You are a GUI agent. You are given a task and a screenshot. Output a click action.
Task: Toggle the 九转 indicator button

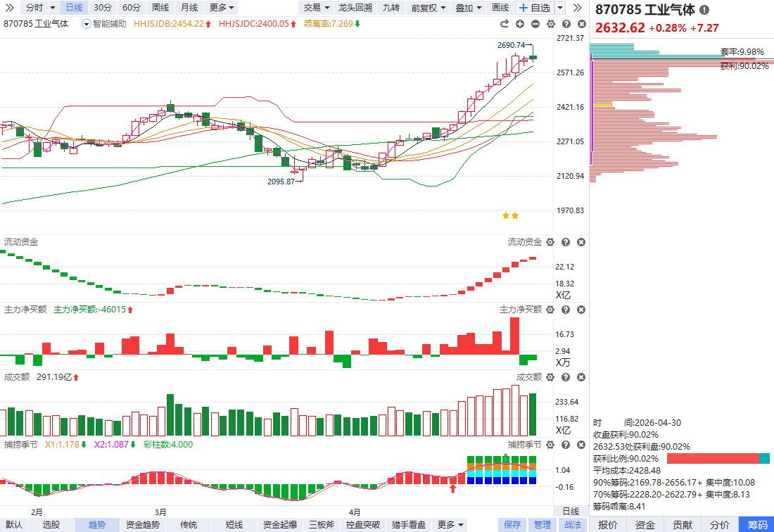click(391, 8)
